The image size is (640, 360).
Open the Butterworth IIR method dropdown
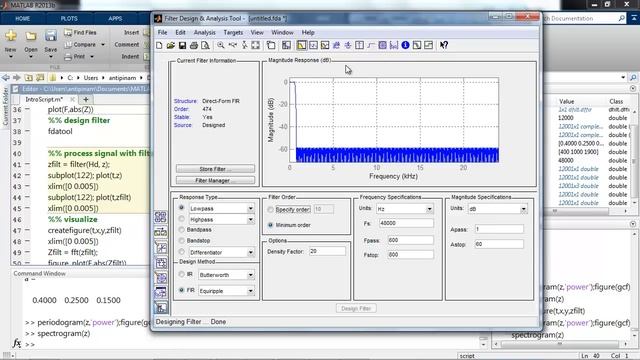coord(251,275)
